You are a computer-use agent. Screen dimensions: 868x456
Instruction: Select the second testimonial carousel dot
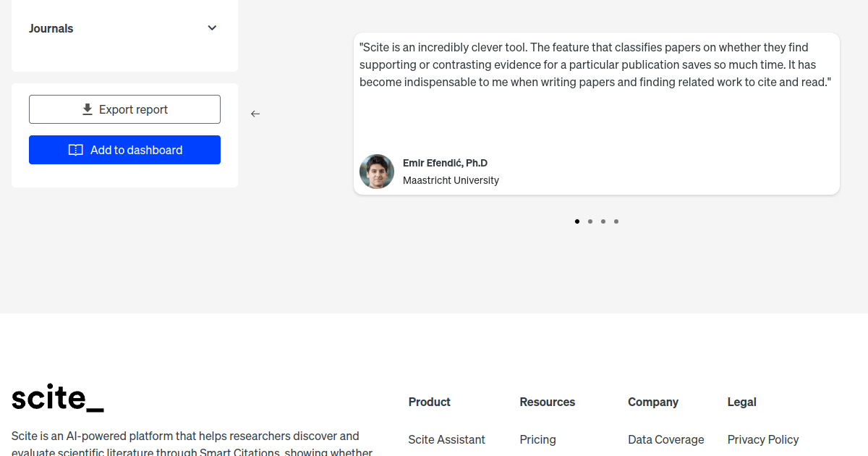coord(590,221)
